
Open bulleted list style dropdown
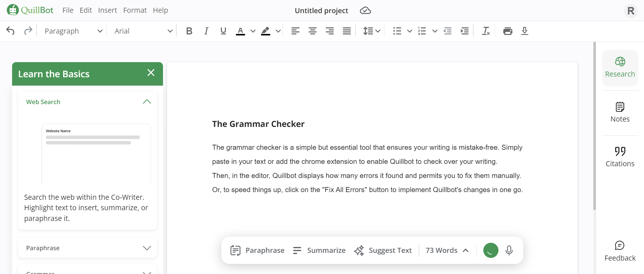click(410, 31)
